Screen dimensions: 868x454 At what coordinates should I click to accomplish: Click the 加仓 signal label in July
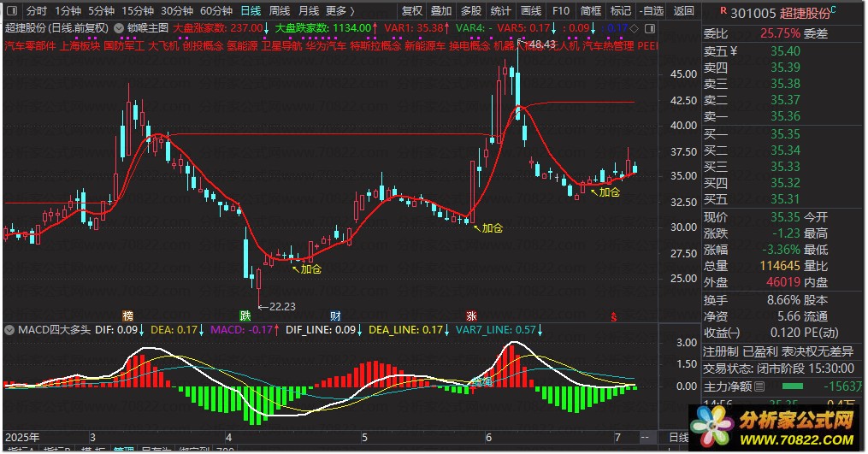coord(609,192)
